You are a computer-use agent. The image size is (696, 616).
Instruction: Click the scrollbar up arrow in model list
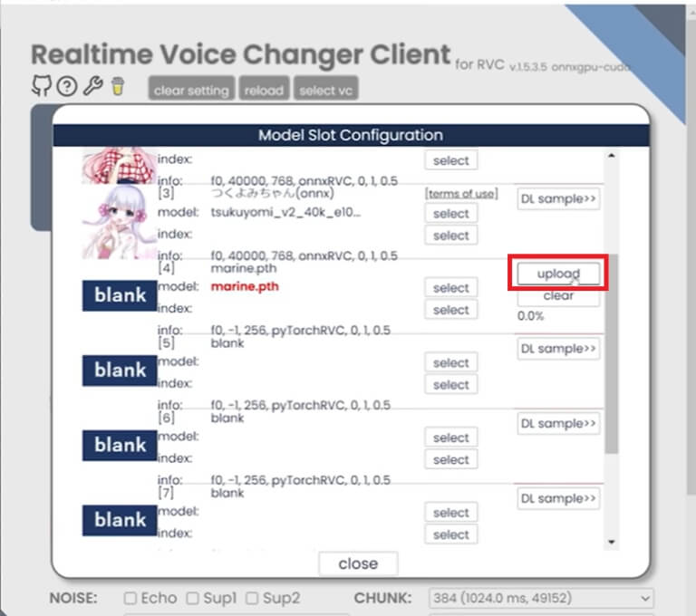pos(612,156)
